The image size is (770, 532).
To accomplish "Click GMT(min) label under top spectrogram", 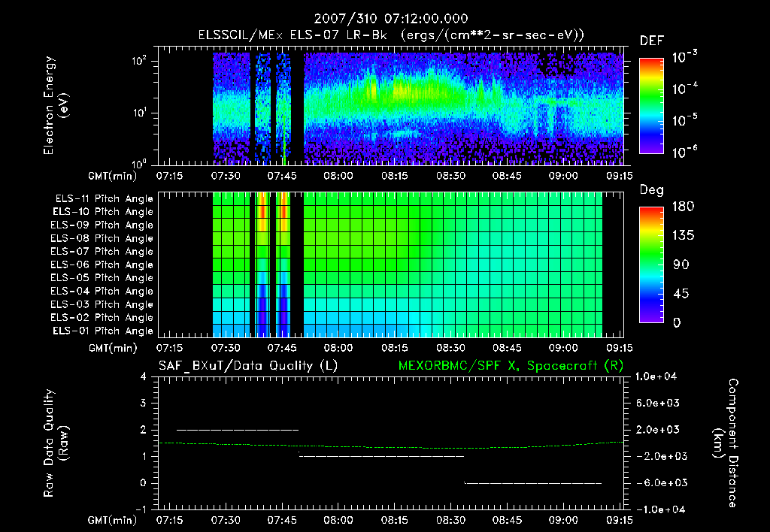I will click(113, 177).
